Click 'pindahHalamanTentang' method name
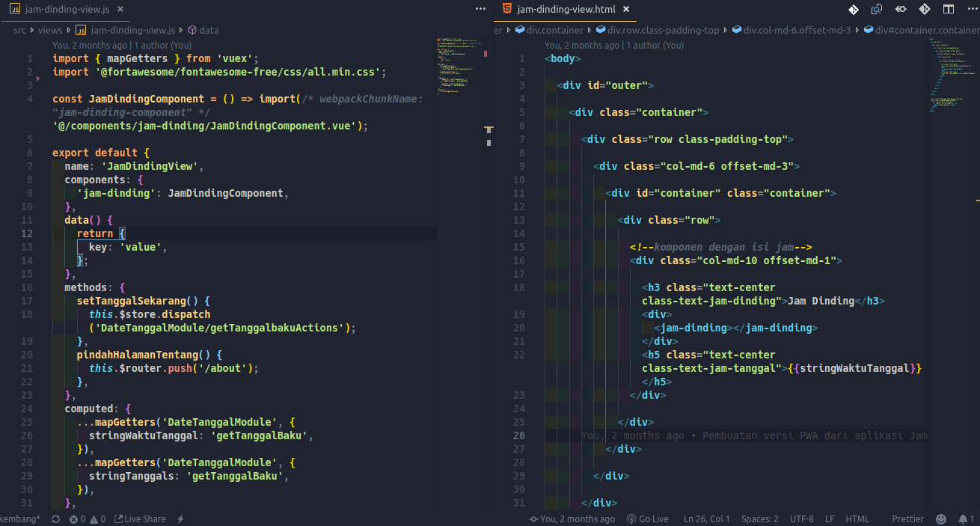 [x=137, y=355]
